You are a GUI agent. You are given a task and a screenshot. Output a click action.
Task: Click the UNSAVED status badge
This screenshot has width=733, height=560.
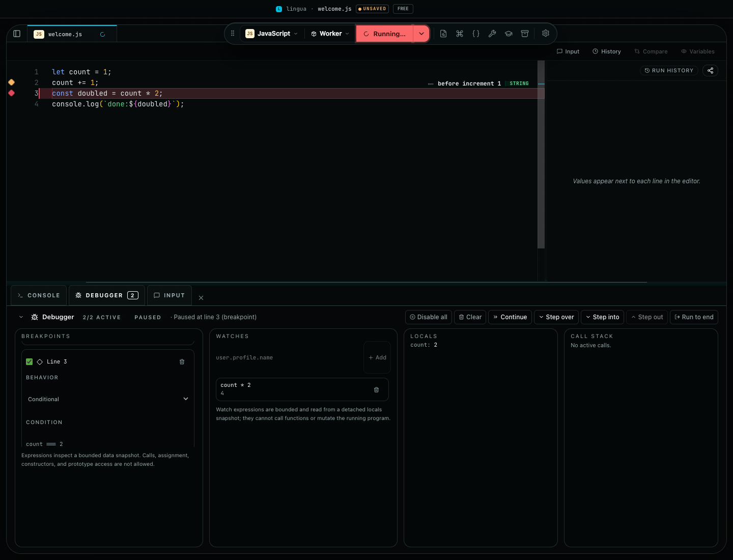pyautogui.click(x=372, y=9)
